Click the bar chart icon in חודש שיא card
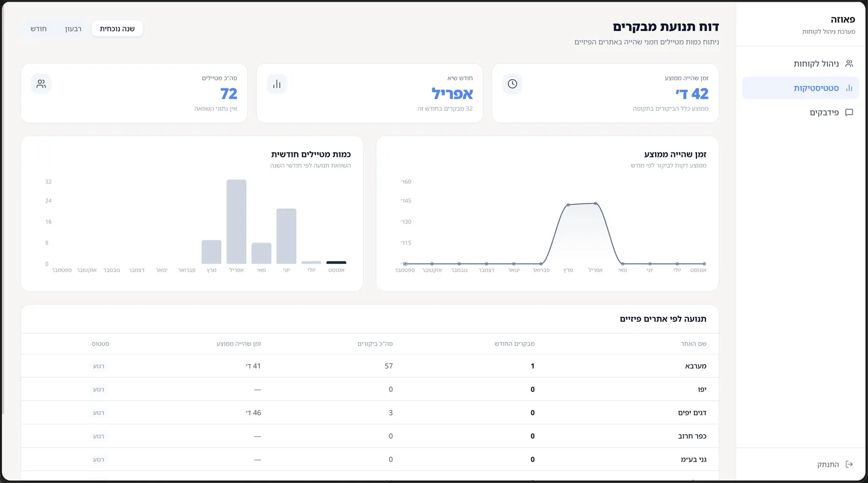868x483 pixels. [277, 84]
